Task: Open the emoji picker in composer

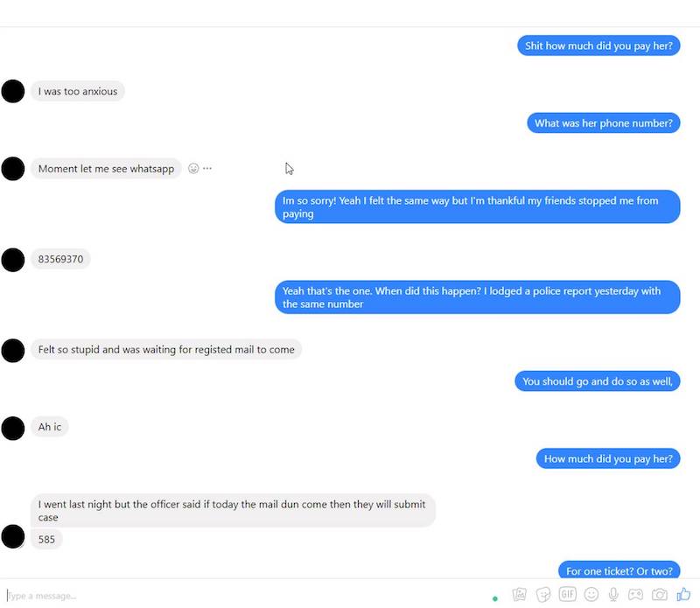Action: (x=591, y=595)
